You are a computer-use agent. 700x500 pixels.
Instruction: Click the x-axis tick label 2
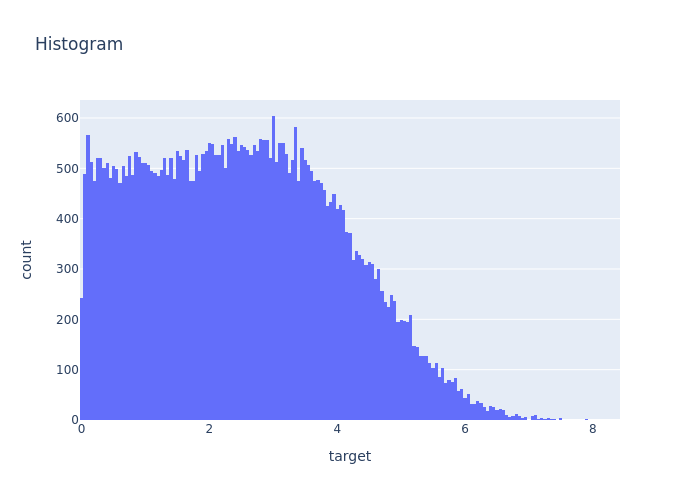pyautogui.click(x=209, y=430)
